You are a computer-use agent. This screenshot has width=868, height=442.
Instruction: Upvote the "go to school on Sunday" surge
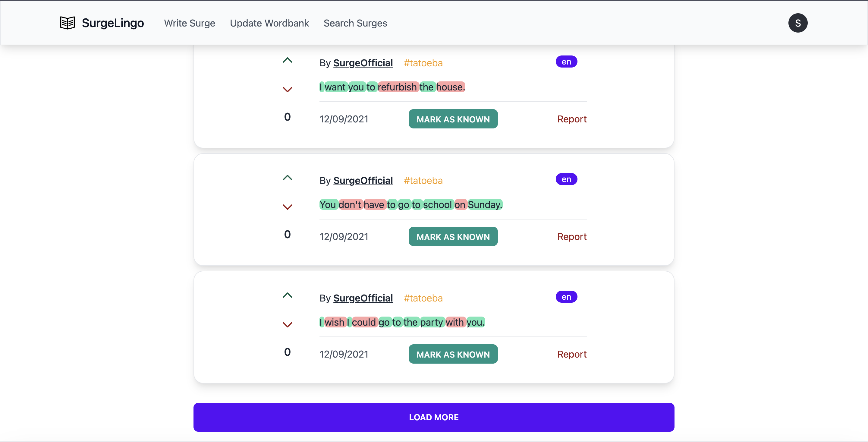pyautogui.click(x=287, y=178)
